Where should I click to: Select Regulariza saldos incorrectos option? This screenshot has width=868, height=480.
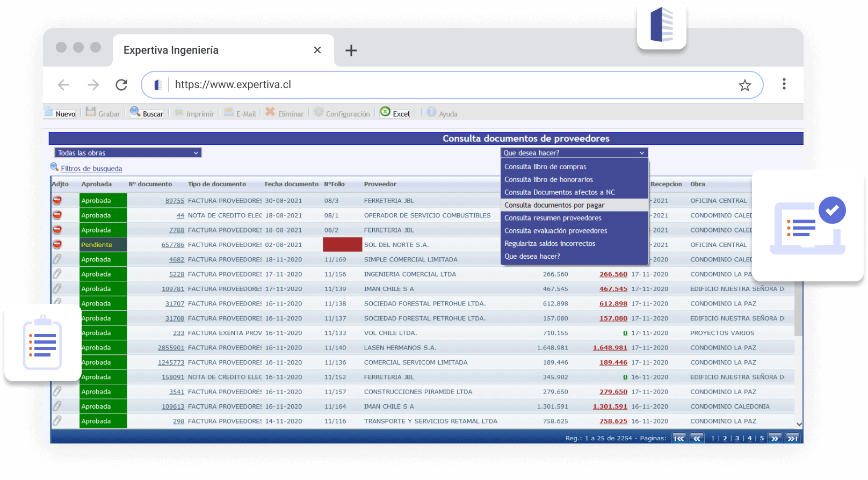tap(549, 244)
